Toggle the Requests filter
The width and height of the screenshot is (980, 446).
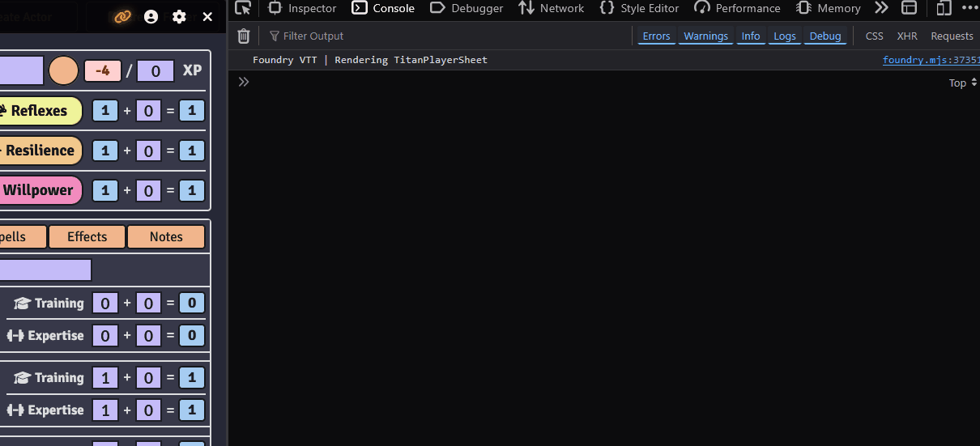coord(952,36)
